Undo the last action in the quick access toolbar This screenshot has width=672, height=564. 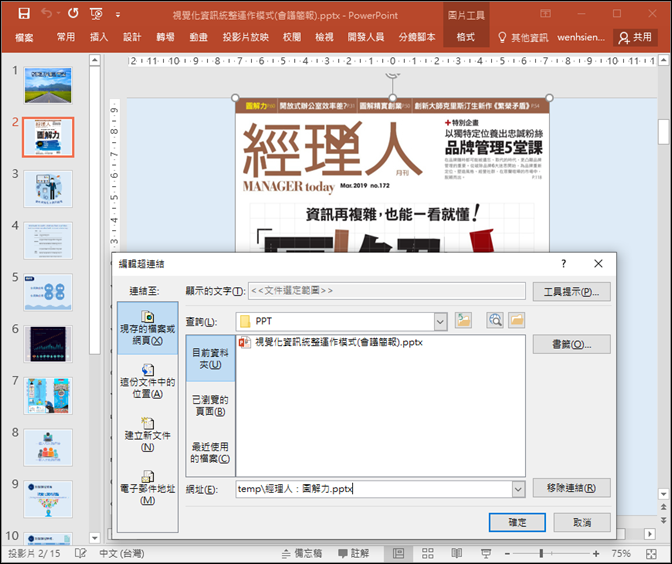47,14
